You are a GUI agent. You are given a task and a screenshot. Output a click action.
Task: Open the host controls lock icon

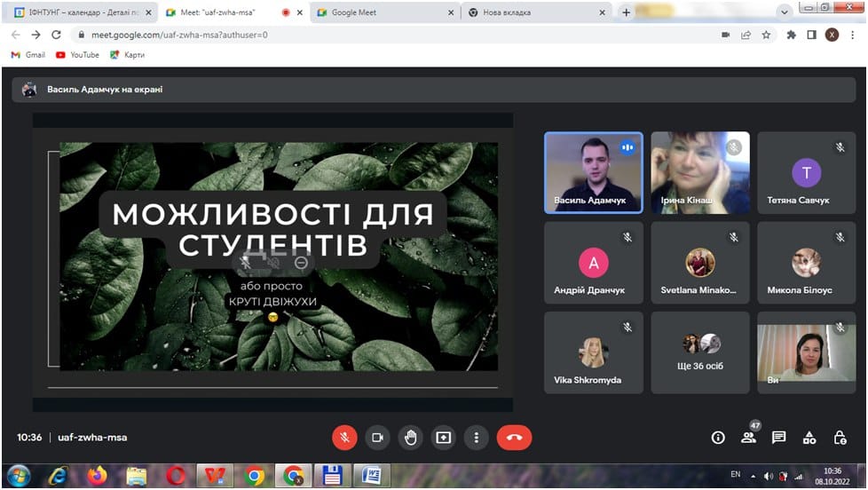pos(840,438)
